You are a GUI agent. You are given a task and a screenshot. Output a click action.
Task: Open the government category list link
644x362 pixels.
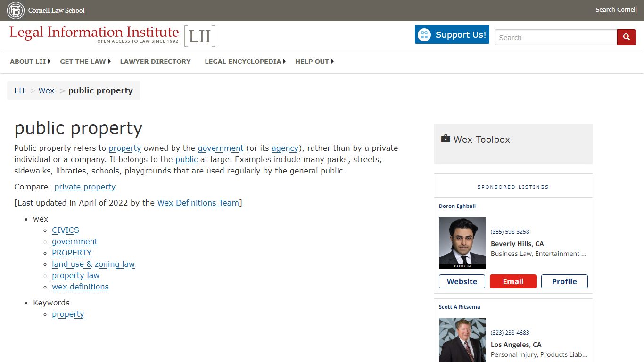(x=74, y=241)
